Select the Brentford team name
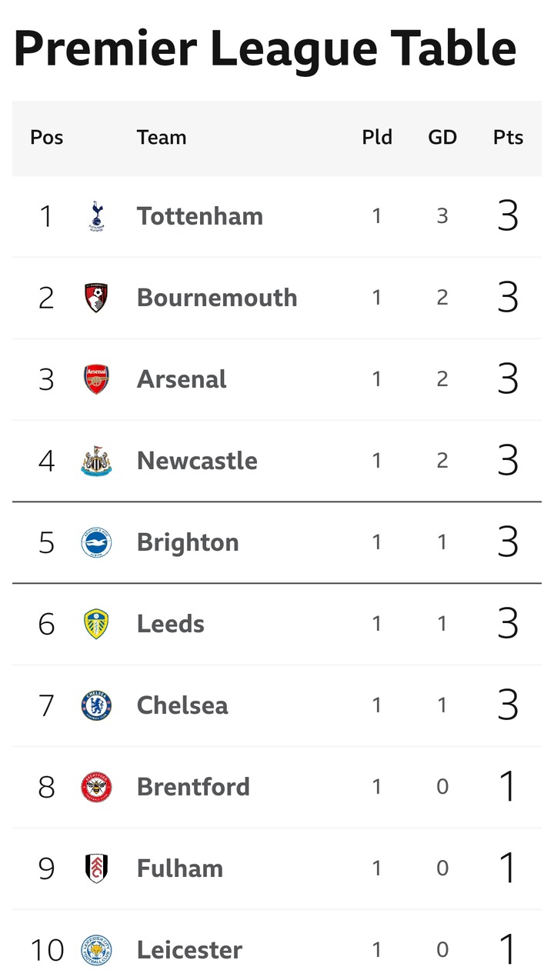554x980 pixels. [x=193, y=787]
